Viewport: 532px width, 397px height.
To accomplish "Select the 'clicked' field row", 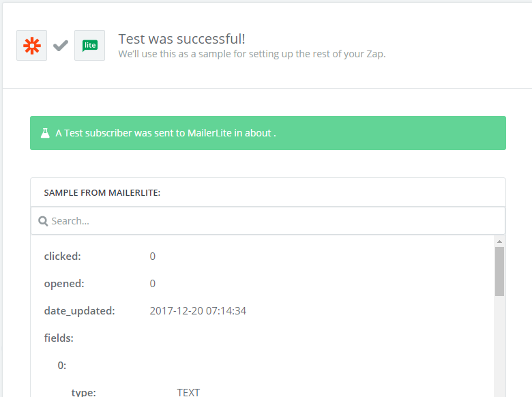I will tap(63, 256).
